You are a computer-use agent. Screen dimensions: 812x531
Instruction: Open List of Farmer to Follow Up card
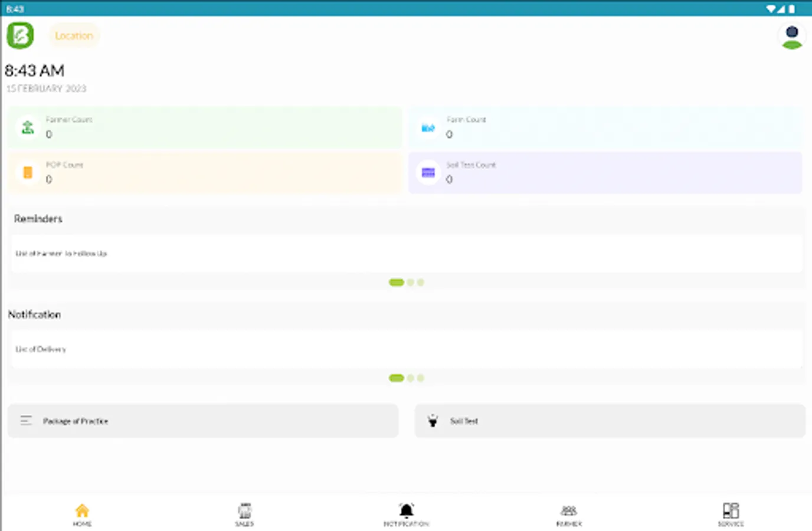coord(406,253)
